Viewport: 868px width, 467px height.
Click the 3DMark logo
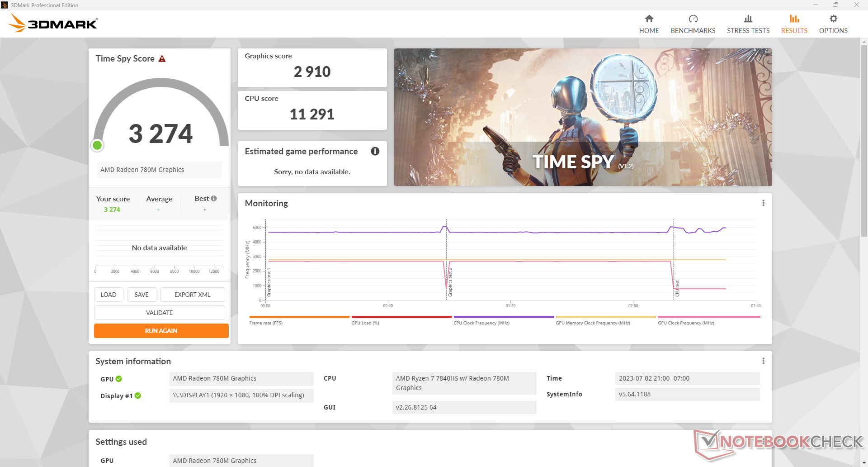coord(53,23)
